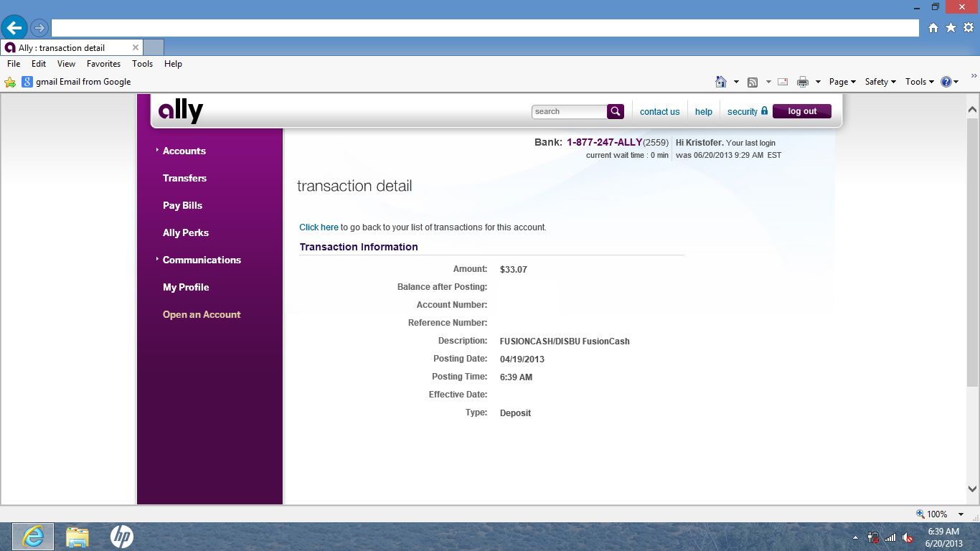Expand the Home button dropdown arrow

point(736,82)
